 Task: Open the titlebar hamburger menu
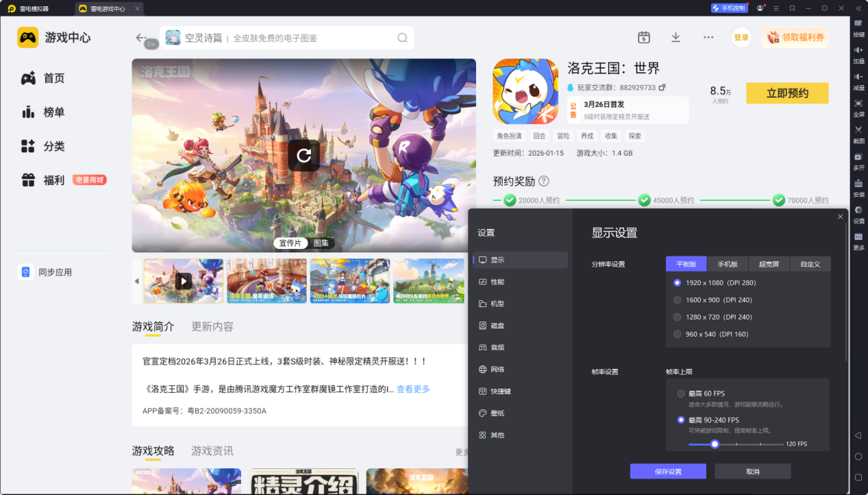tap(776, 8)
